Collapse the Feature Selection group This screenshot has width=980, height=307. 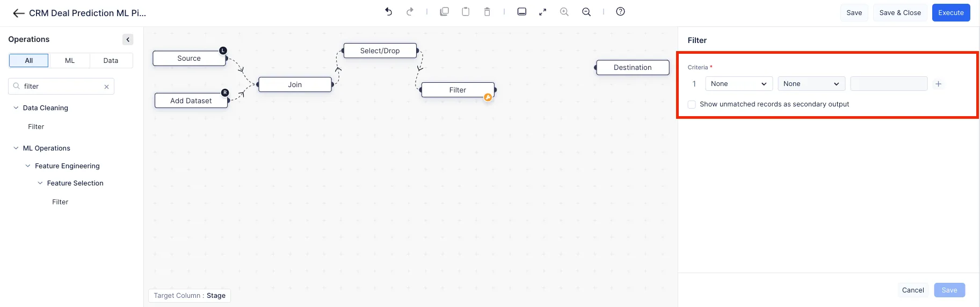point(40,183)
